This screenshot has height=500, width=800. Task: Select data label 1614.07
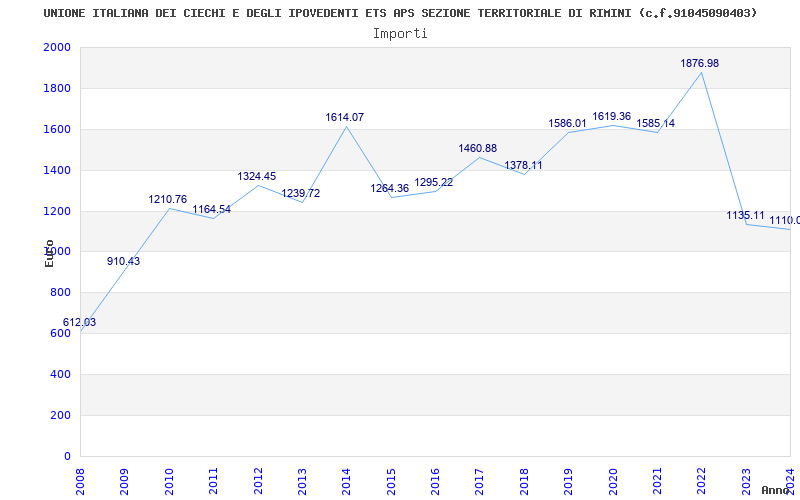[x=345, y=117]
